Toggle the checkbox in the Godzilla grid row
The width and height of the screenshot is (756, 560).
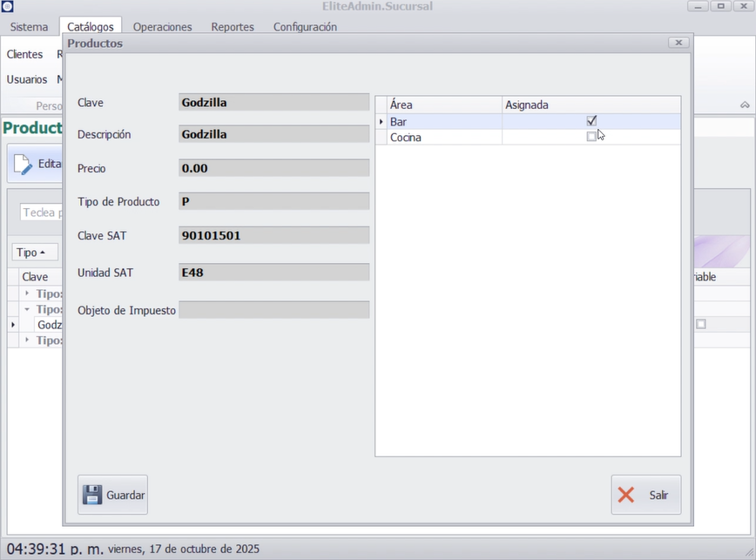(x=700, y=324)
